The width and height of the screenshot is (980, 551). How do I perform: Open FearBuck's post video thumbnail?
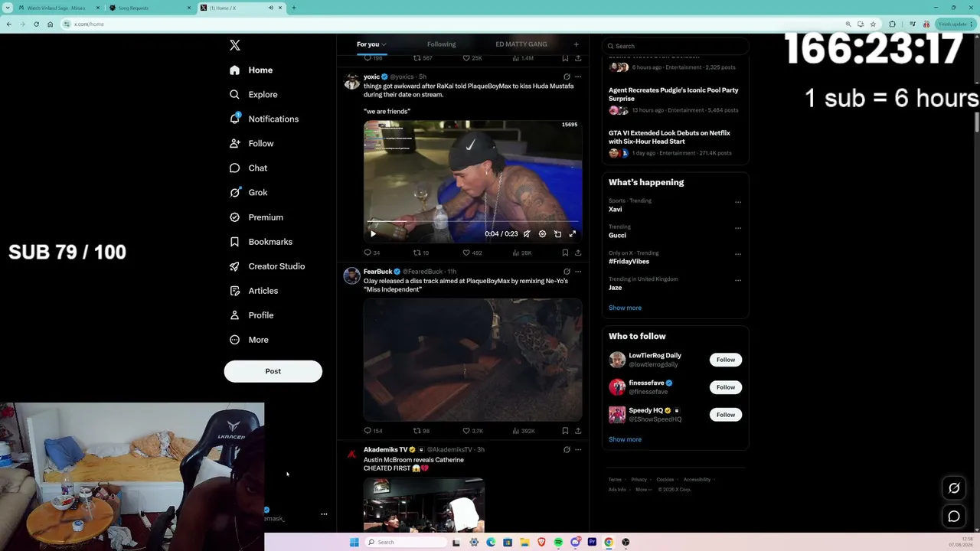pos(472,360)
